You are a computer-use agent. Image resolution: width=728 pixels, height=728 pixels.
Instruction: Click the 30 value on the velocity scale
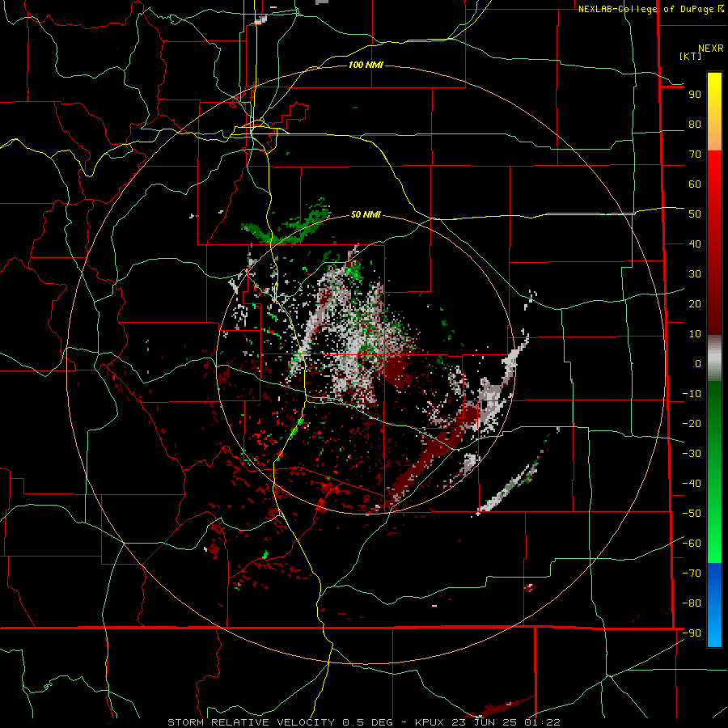click(x=695, y=274)
